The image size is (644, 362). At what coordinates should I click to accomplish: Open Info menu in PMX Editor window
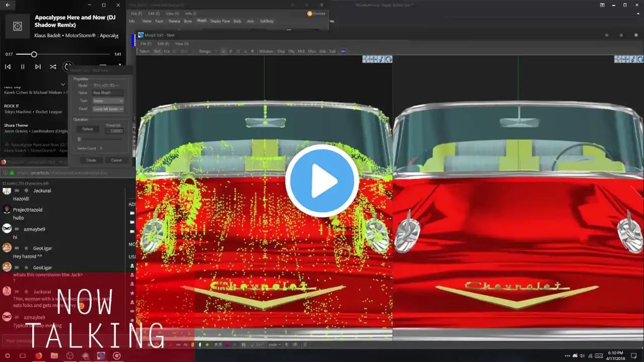[x=191, y=14]
